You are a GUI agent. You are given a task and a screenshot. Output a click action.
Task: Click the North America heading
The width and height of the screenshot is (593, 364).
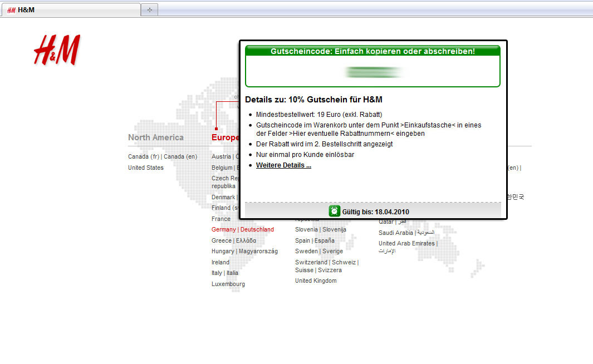click(x=156, y=137)
